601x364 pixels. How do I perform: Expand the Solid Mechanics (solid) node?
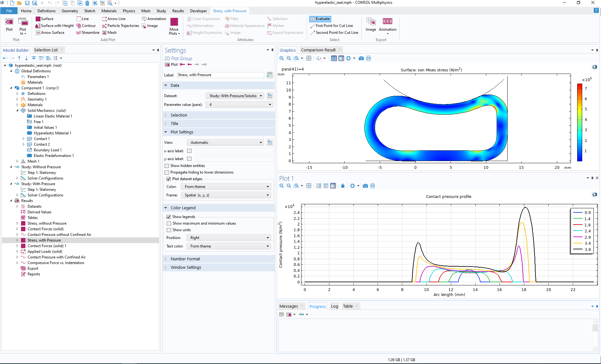[x=18, y=111]
